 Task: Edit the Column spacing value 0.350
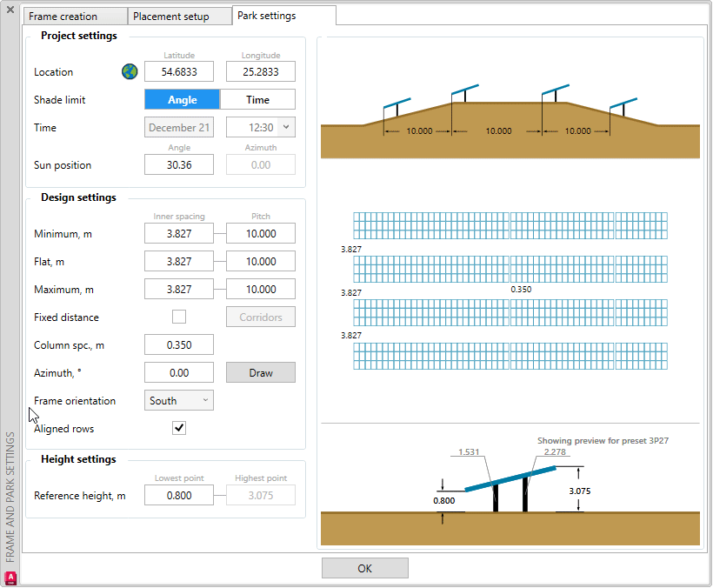coord(178,344)
